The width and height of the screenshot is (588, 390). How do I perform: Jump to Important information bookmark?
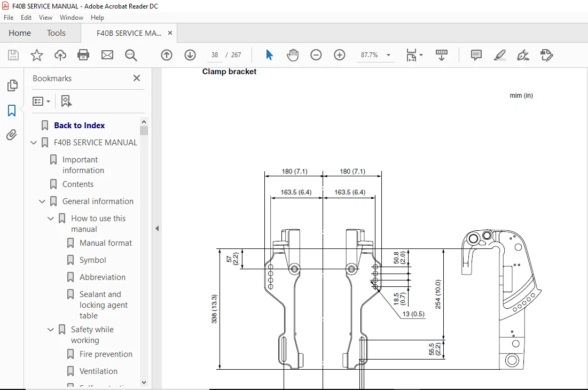pyautogui.click(x=83, y=165)
